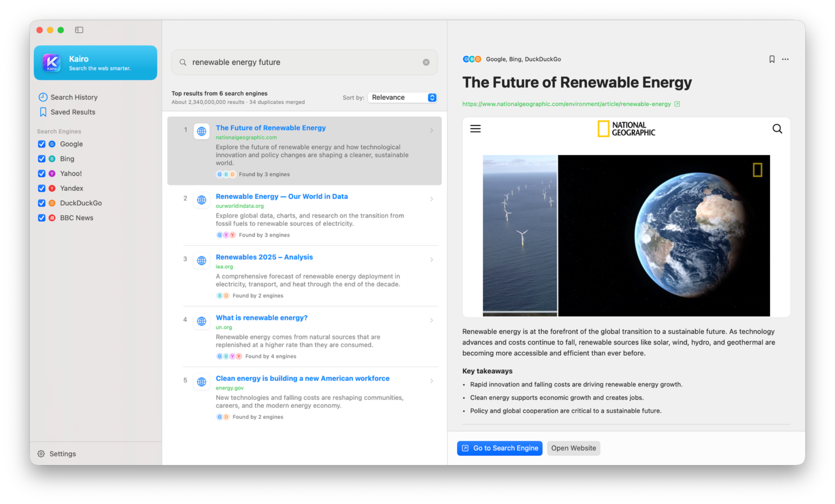The image size is (835, 504).
Task: Expand the What is renewable energy chevron
Action: 431,320
